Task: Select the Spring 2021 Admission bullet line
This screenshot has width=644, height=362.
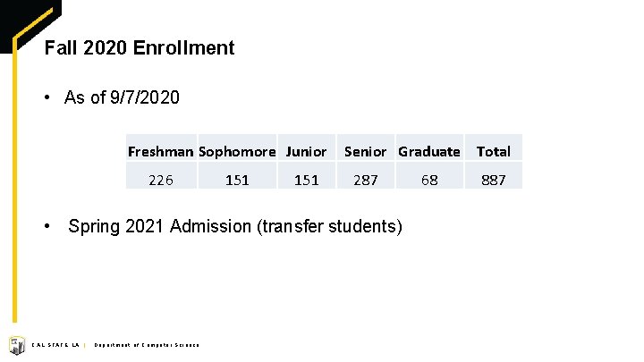Action: pyautogui.click(x=235, y=226)
